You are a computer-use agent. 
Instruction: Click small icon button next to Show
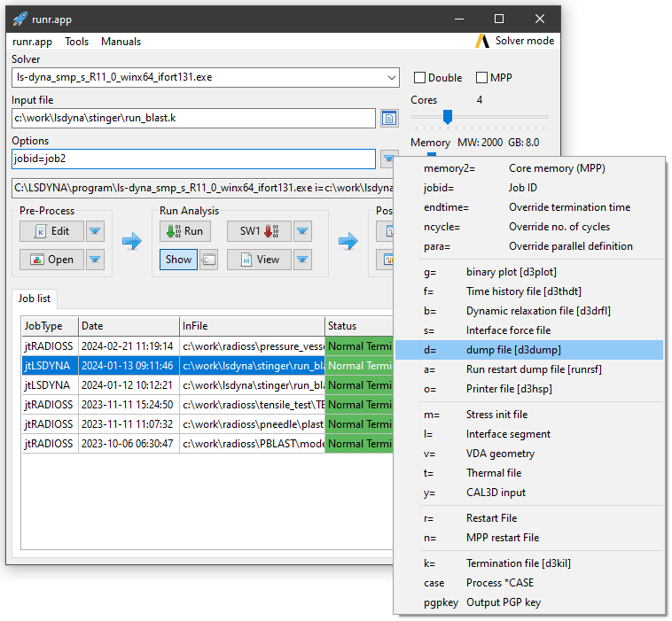click(208, 260)
